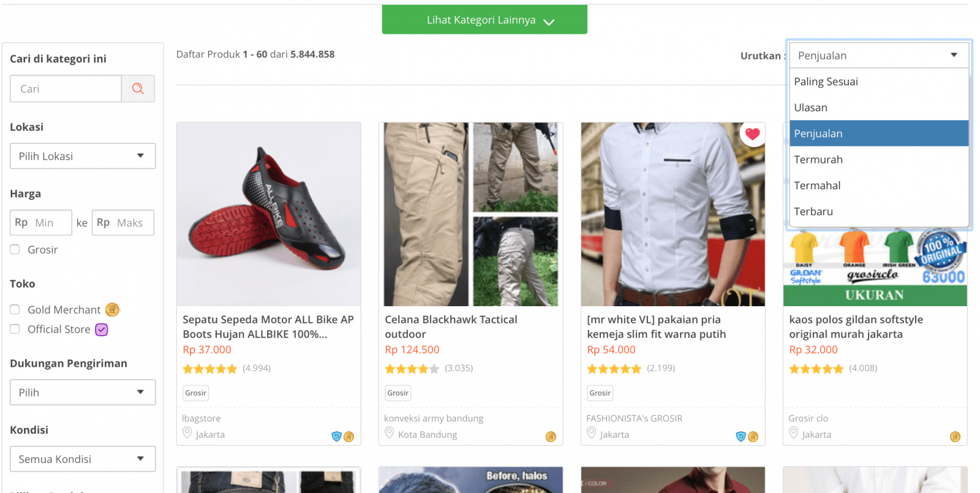The width and height of the screenshot is (980, 493).
Task: Visit the lbagstore shop link
Action: tap(201, 418)
